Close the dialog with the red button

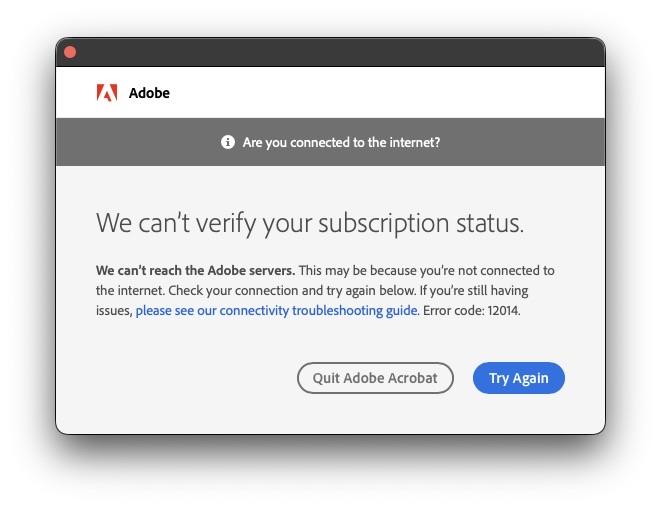(70, 52)
